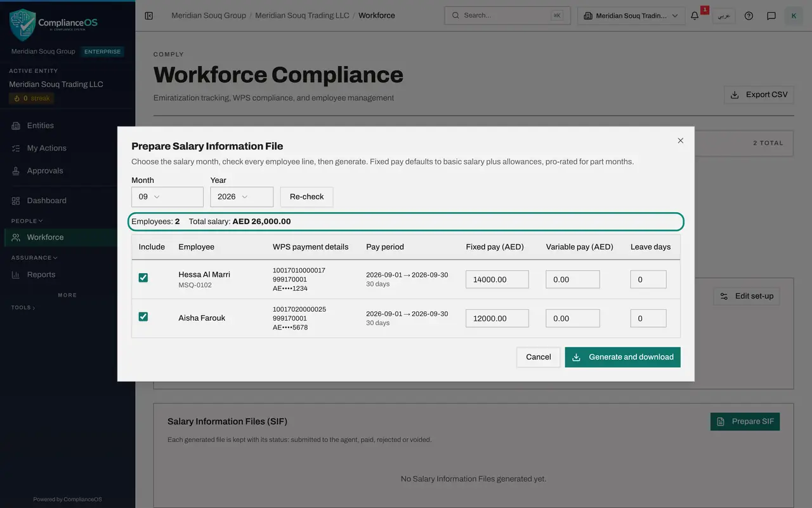Screen dimensions: 812x508
Task: Click the Edit set-up button
Action: 746,296
